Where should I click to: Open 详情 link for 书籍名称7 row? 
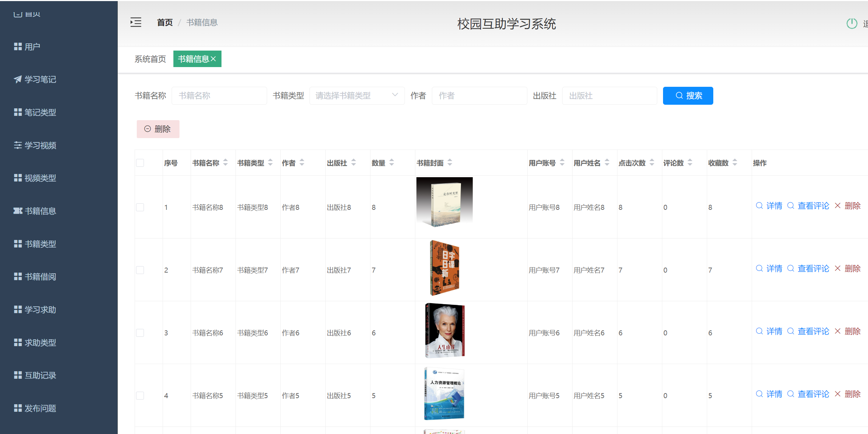774,268
